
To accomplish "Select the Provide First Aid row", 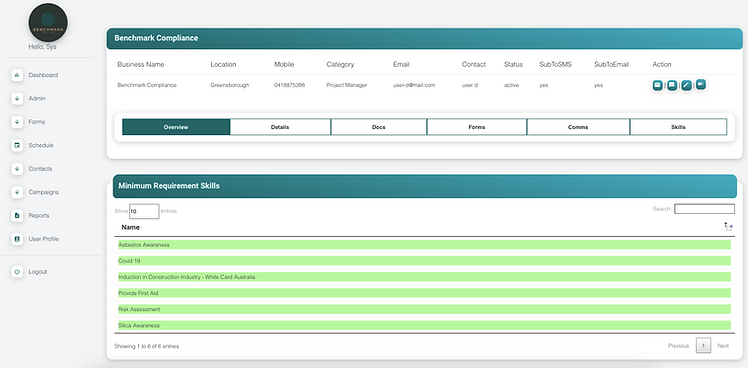I will click(x=424, y=293).
